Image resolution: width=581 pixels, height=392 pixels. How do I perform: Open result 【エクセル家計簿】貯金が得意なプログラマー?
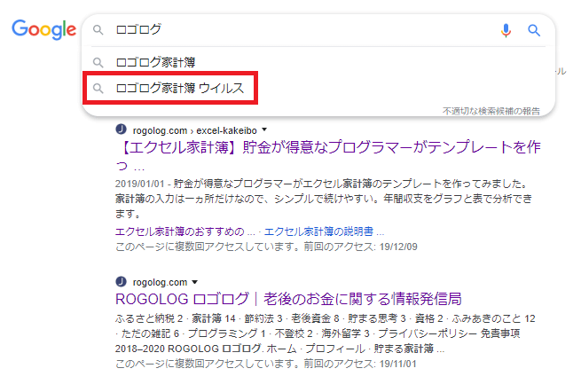click(328, 155)
